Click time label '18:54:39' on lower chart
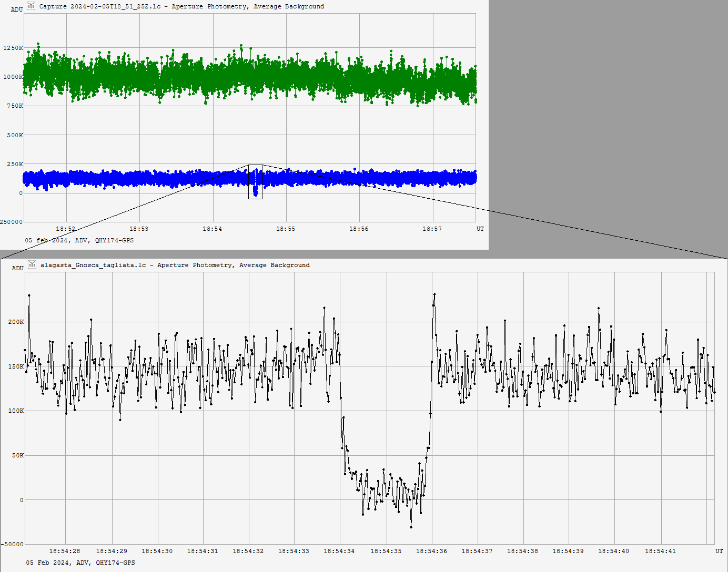This screenshot has height=572, width=728. click(568, 551)
